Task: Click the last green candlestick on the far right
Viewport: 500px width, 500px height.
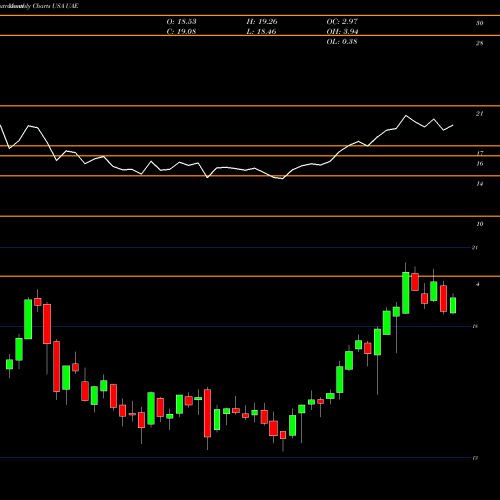Action: click(453, 305)
